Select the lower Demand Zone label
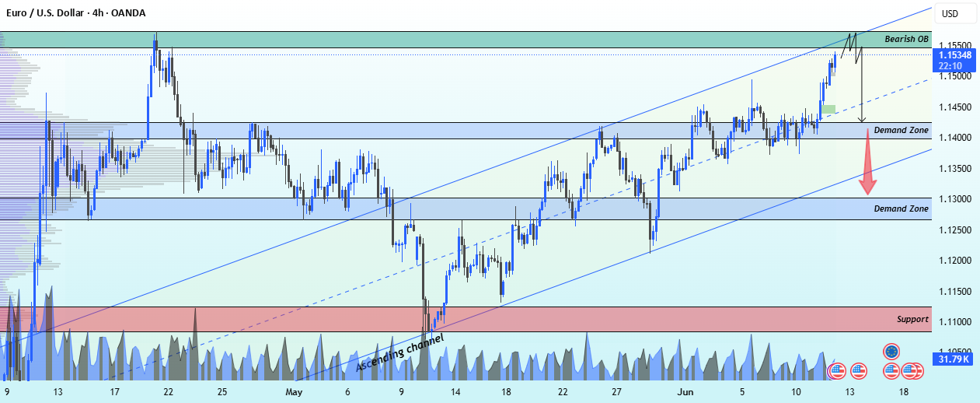This screenshot has width=980, height=403. click(902, 209)
